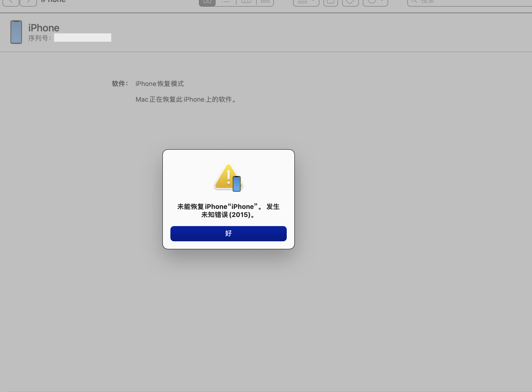Click the iPhone device name heading
The image size is (532, 392).
point(44,28)
